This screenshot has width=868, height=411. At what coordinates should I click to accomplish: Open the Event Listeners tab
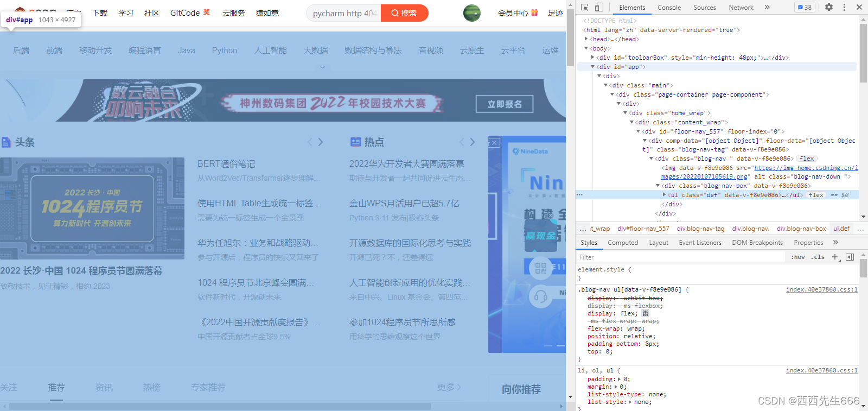click(700, 243)
